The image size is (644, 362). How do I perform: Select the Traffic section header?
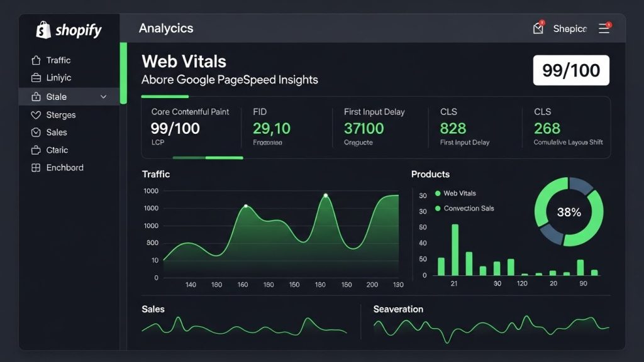point(155,174)
